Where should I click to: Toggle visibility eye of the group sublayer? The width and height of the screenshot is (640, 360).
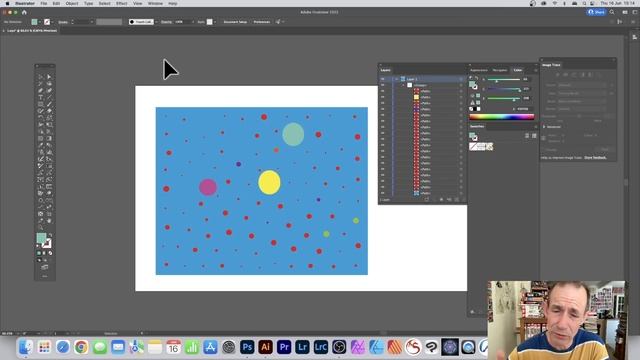point(382,85)
